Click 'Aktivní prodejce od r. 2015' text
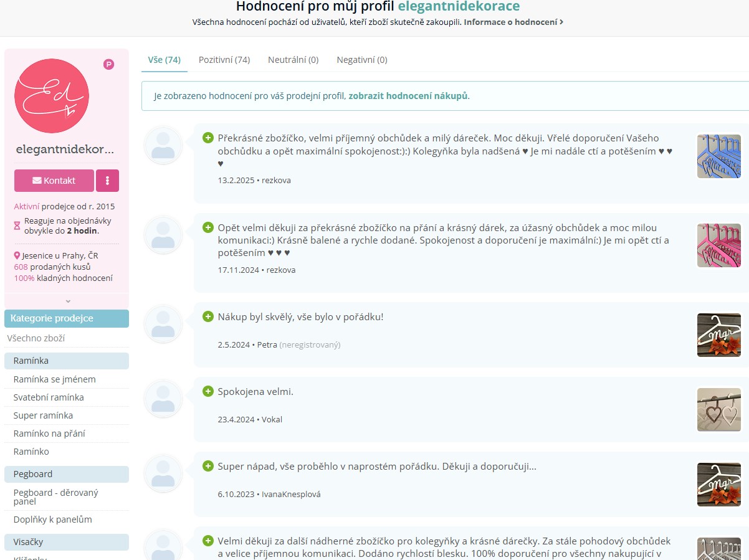Image resolution: width=749 pixels, height=560 pixels. (x=64, y=206)
